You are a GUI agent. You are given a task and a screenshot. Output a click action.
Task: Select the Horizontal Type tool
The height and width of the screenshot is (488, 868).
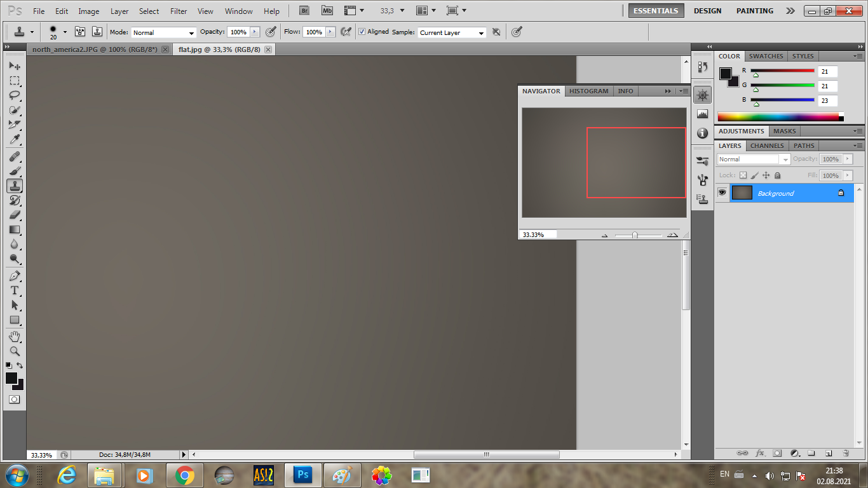point(15,290)
